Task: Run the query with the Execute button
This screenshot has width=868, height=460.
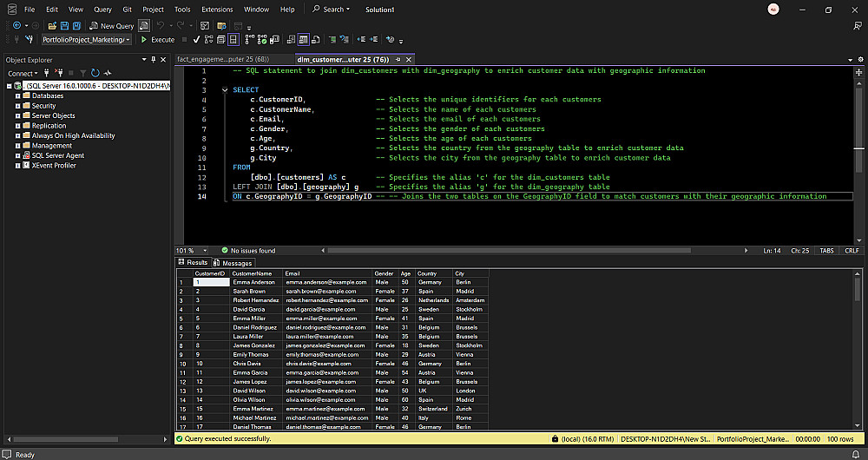Action: [x=158, y=40]
